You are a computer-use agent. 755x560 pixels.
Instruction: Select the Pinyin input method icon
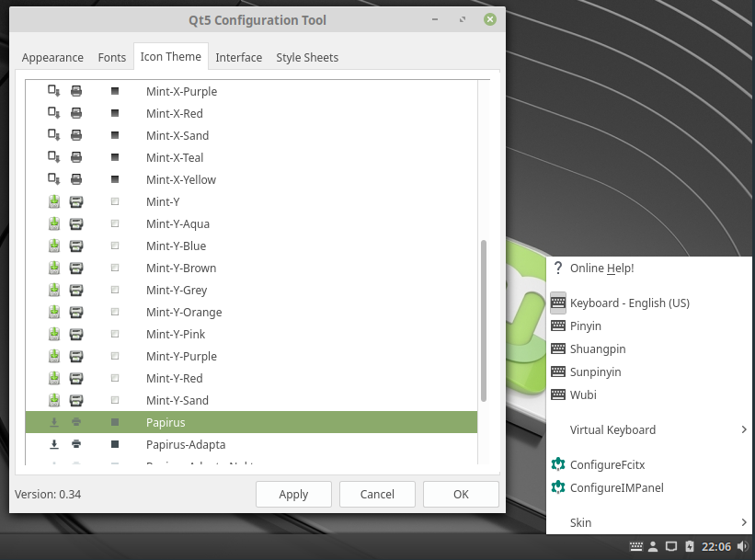point(557,326)
